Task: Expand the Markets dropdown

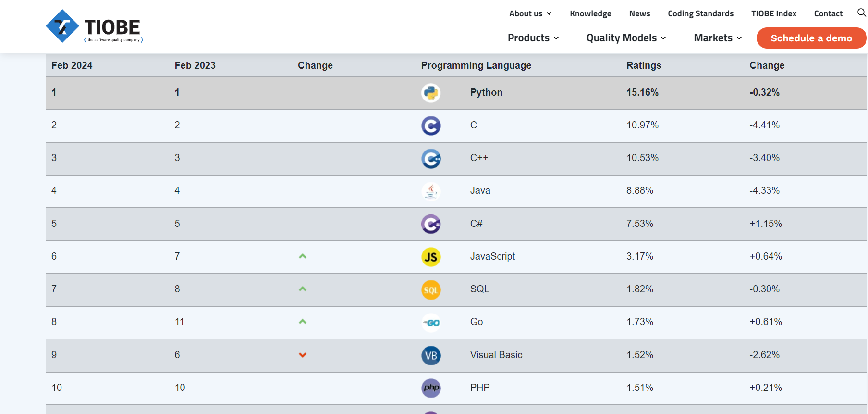Action: click(x=718, y=38)
